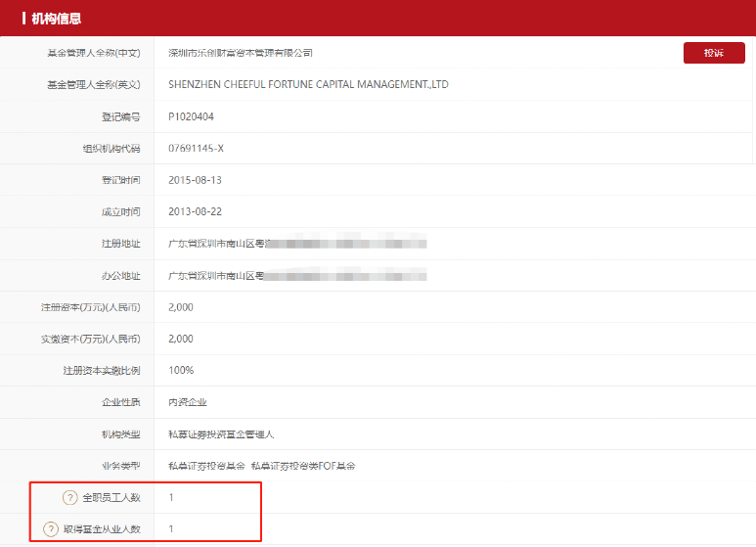
Task: Select the label 组织机构代码
Action: [x=111, y=148]
